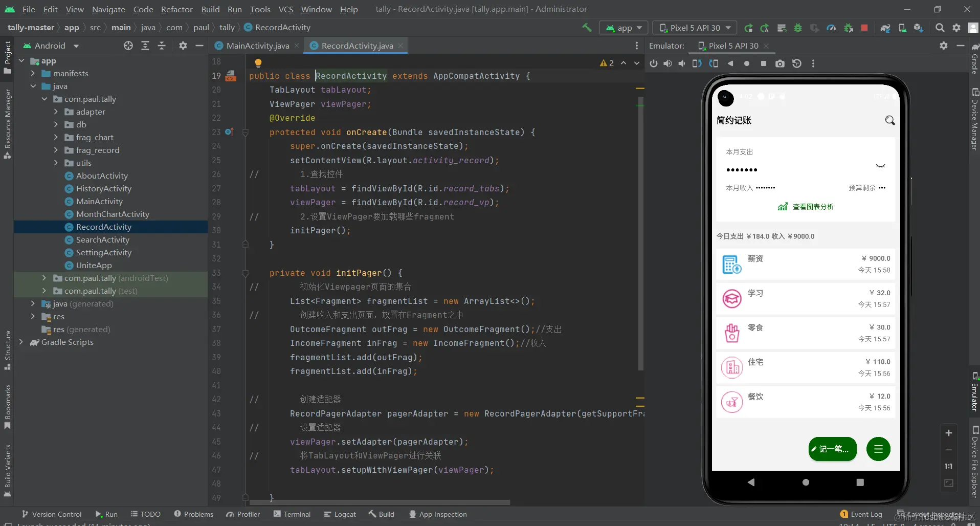Click the intention light bulb in the editor
This screenshot has width=980, height=526.
click(x=258, y=63)
